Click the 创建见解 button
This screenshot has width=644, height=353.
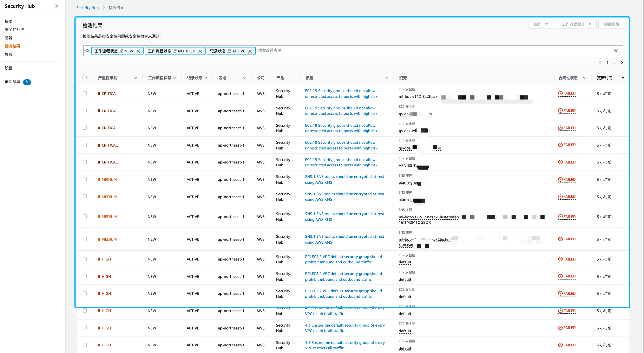(611, 24)
